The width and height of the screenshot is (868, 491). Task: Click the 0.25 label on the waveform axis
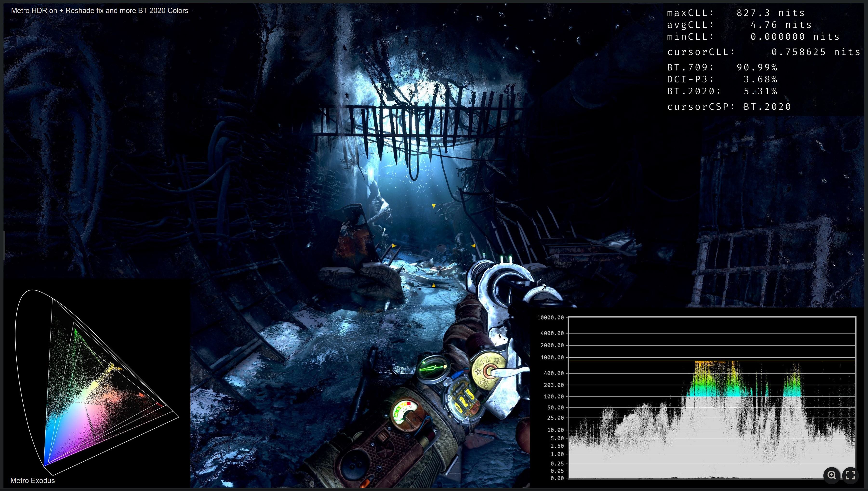(557, 464)
